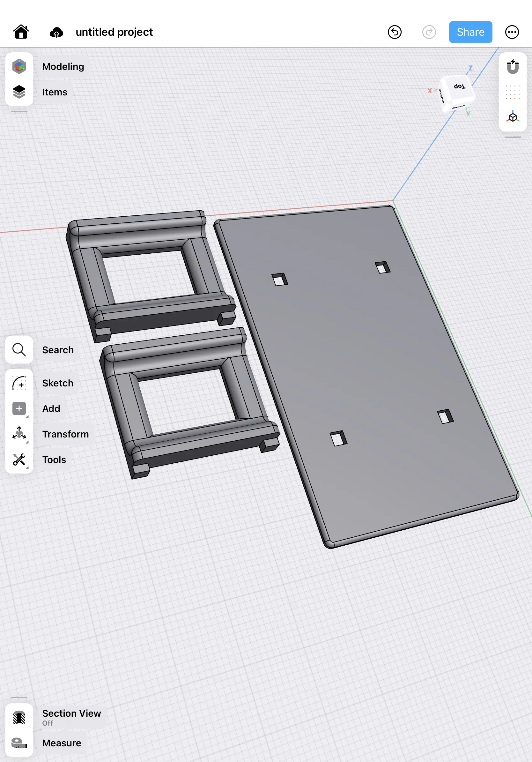Click the Section View Off label
This screenshot has height=762, width=532.
[x=71, y=717]
